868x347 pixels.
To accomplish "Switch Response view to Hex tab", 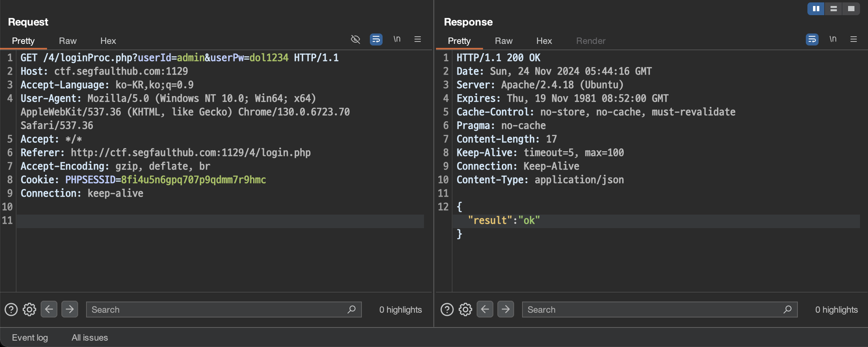I will [544, 41].
